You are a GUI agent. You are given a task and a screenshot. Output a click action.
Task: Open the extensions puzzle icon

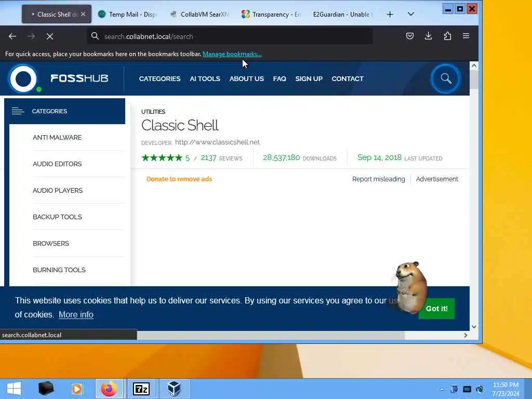point(447,36)
